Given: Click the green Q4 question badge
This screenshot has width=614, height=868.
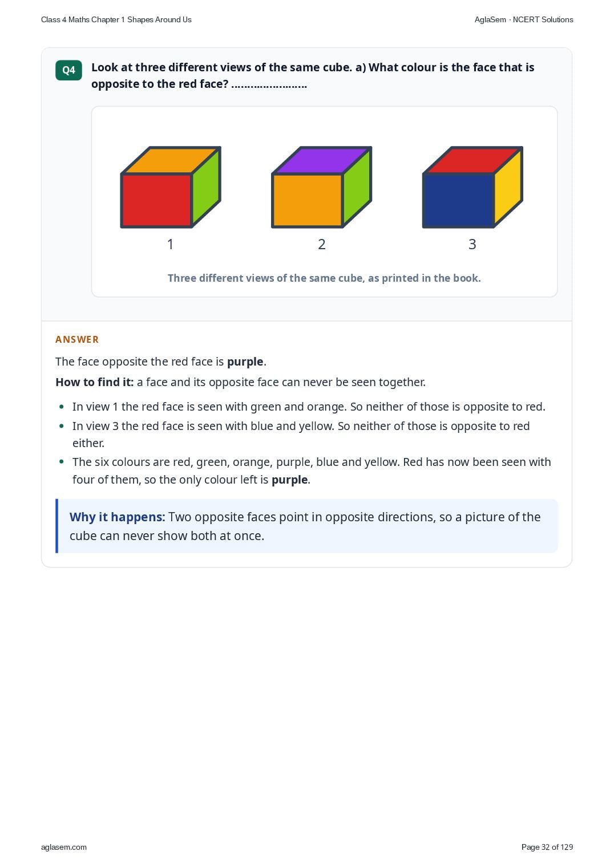Looking at the screenshot, I should (x=68, y=70).
